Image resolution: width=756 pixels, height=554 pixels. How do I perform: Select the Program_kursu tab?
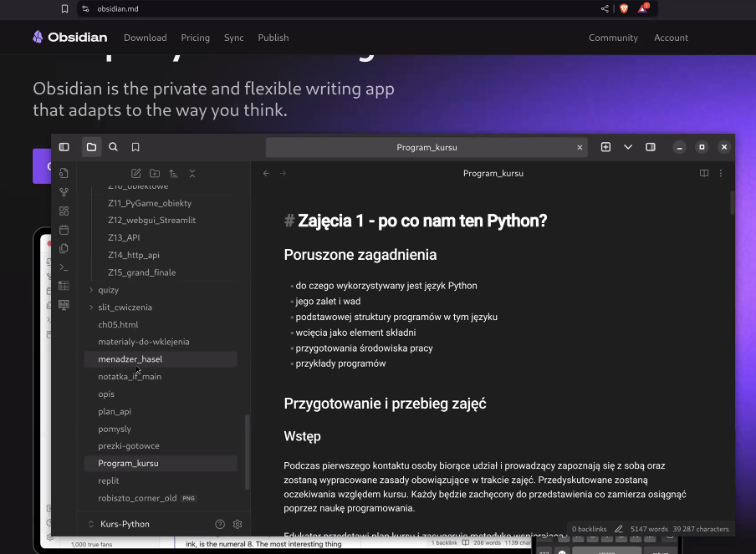(427, 147)
